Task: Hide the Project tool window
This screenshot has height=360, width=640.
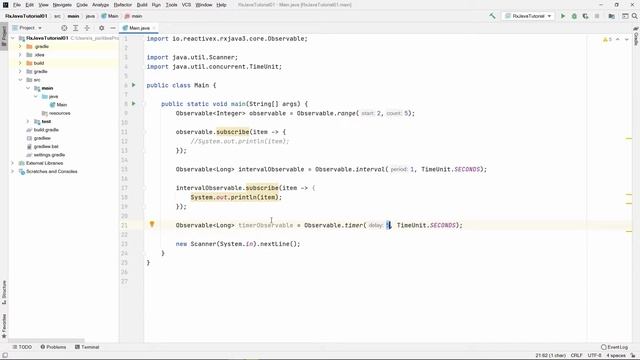Action: coord(113,28)
